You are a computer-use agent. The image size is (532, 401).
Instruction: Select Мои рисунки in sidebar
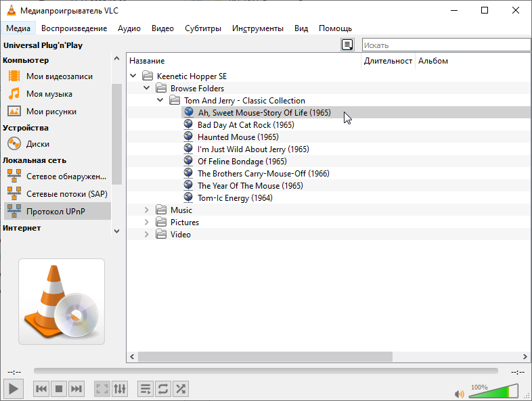[57, 111]
